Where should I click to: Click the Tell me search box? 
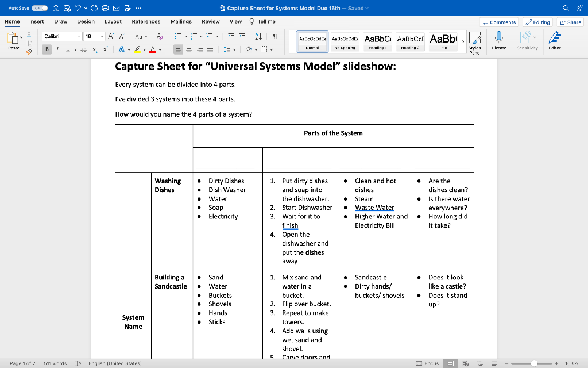coord(262,21)
